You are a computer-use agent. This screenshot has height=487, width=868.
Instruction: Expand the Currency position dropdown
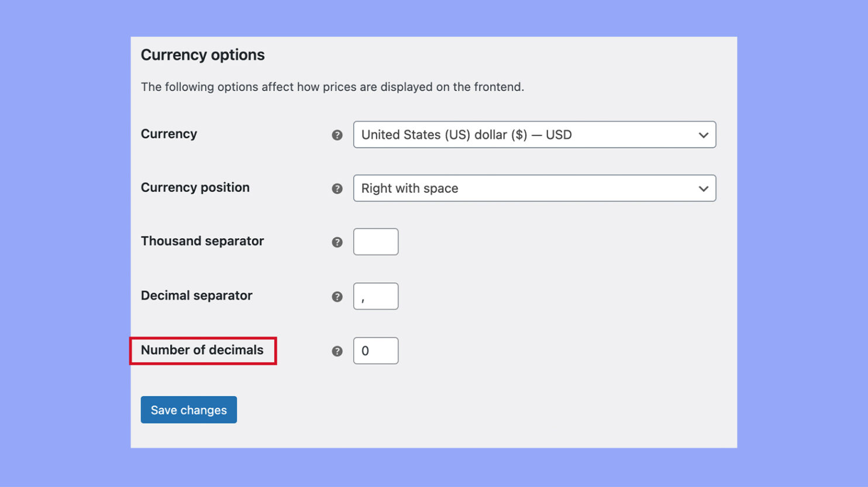[x=534, y=188]
